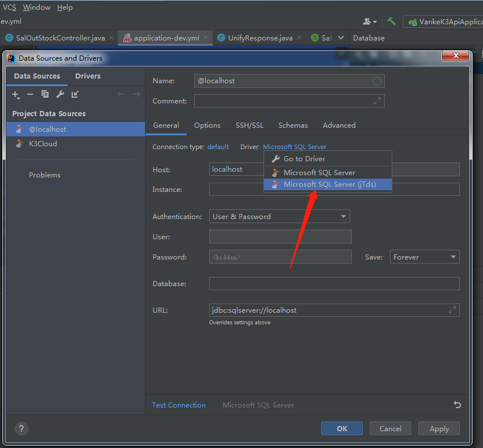Screen dimensions: 483x448
Task: Open help with question mark button
Action: [21, 428]
